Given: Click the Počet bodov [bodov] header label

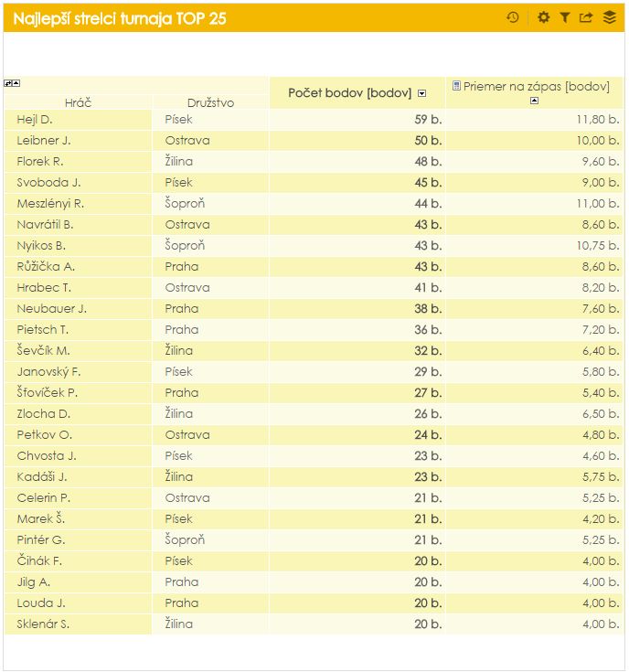Looking at the screenshot, I should [349, 93].
